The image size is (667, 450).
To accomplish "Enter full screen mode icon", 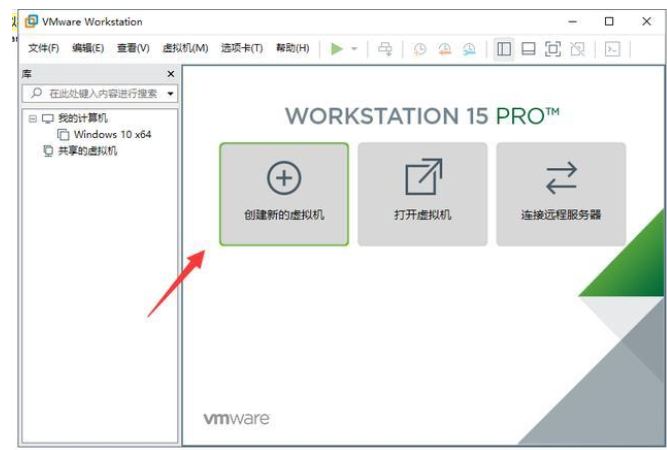I will (x=552, y=49).
